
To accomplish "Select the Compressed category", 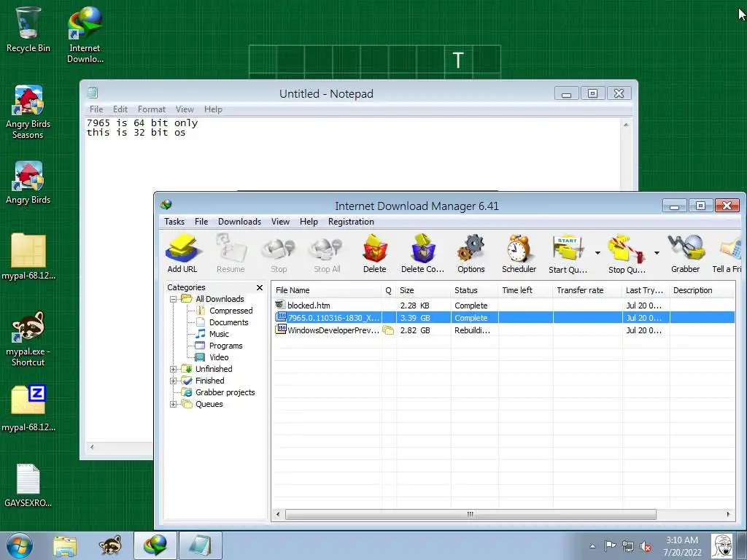I will tap(225, 311).
